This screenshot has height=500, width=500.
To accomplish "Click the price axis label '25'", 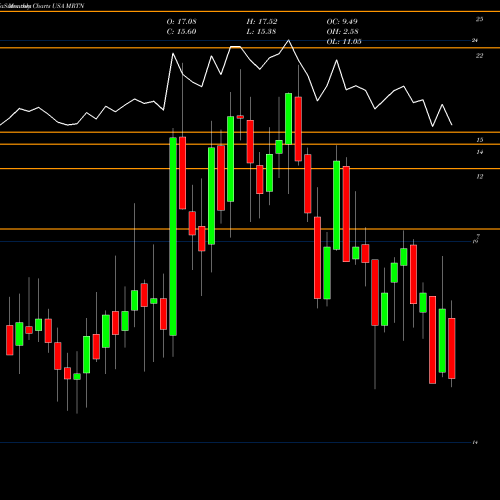I will click(479, 19).
